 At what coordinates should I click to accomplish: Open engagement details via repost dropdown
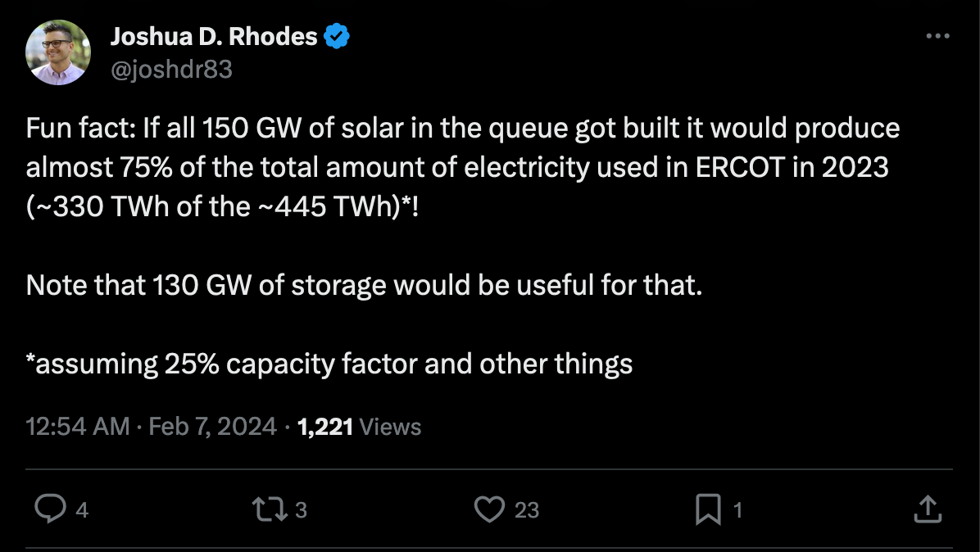(270, 509)
